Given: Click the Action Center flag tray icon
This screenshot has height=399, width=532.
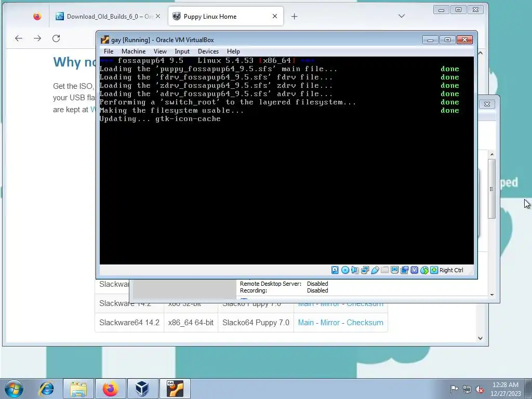Looking at the screenshot, I should click(454, 389).
